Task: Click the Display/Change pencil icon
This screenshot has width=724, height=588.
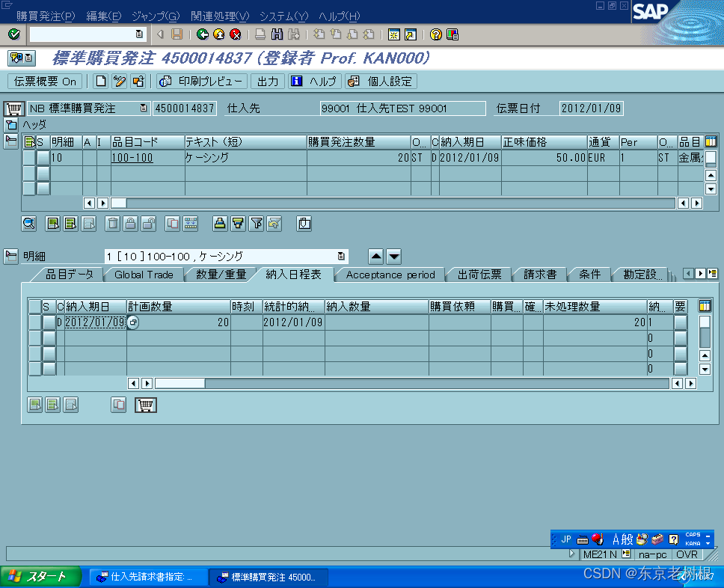Action: (x=119, y=82)
